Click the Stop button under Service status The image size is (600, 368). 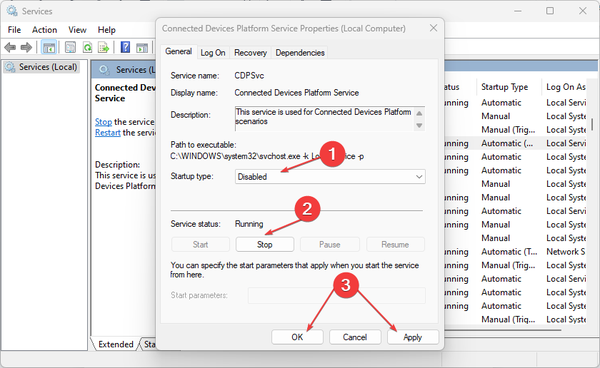(x=264, y=244)
